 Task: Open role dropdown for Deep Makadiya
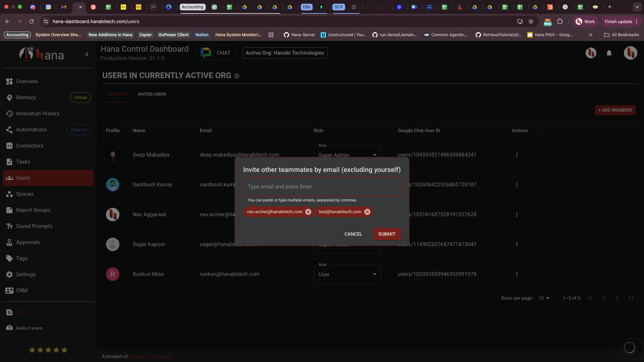[x=347, y=155]
